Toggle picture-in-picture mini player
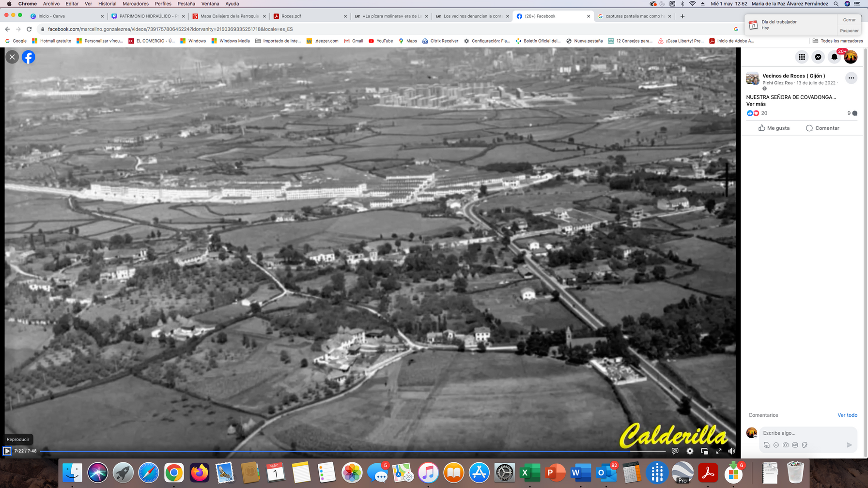This screenshot has width=868, height=488. tap(704, 451)
